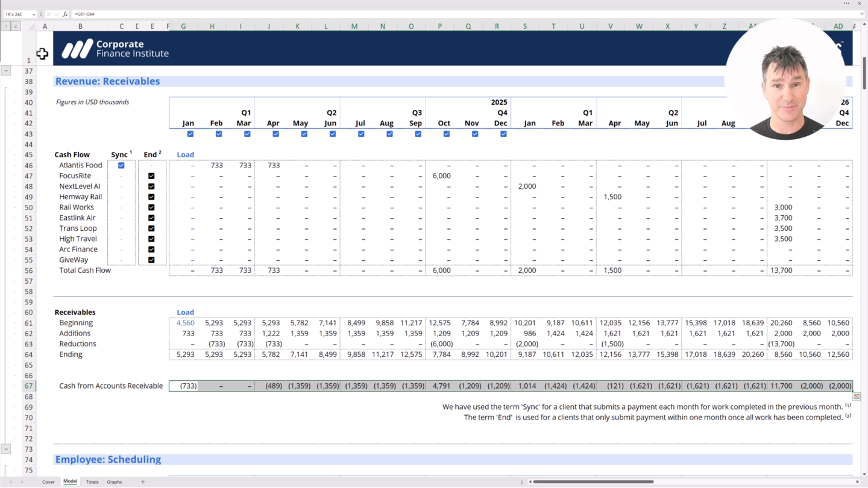The image size is (868, 488).
Task: Add a new sheet with plus icon
Action: pyautogui.click(x=143, y=482)
